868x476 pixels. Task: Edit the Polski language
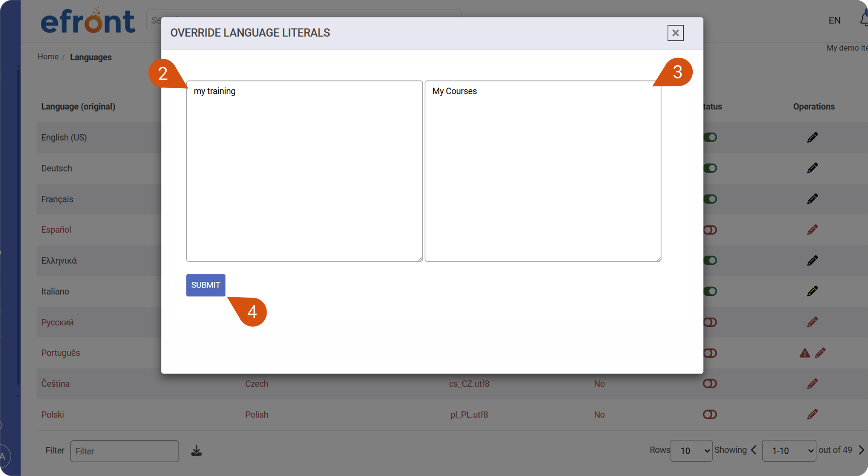click(x=813, y=415)
